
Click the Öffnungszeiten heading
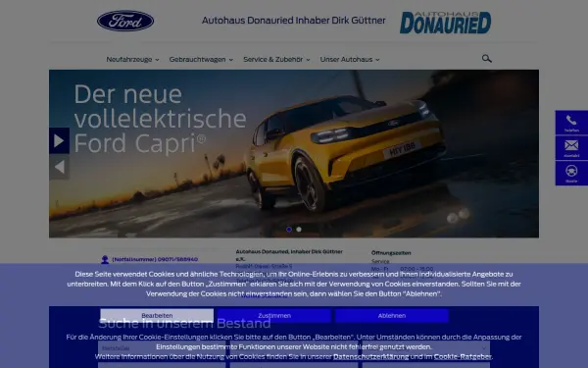click(391, 253)
